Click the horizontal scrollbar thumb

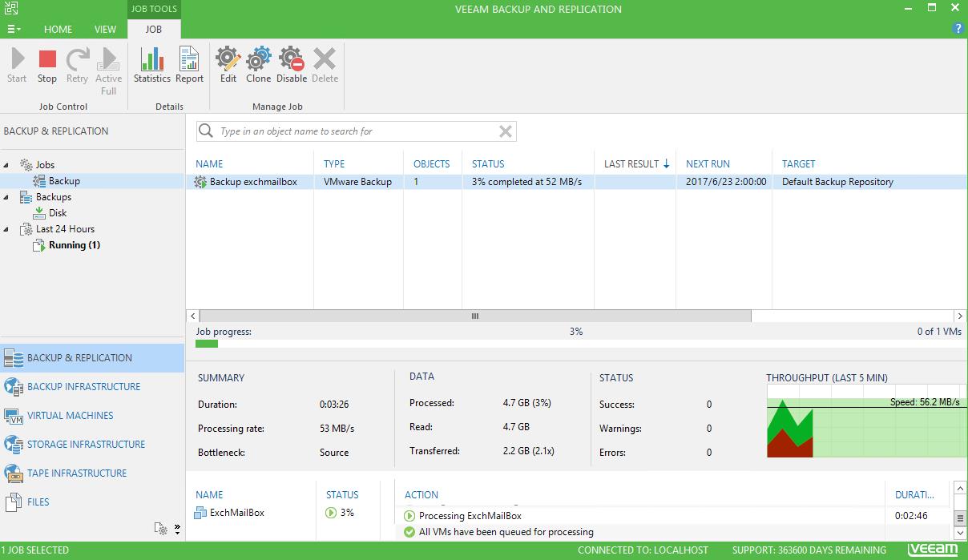475,316
